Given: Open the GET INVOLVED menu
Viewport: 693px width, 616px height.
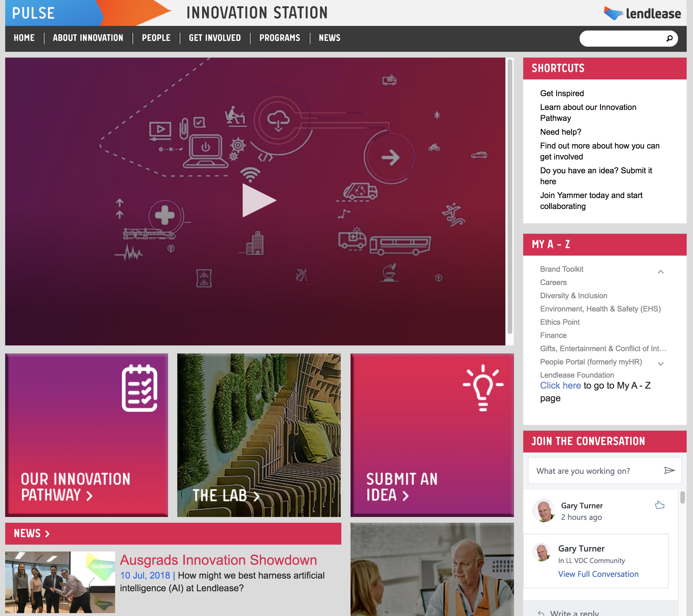Looking at the screenshot, I should pyautogui.click(x=215, y=38).
